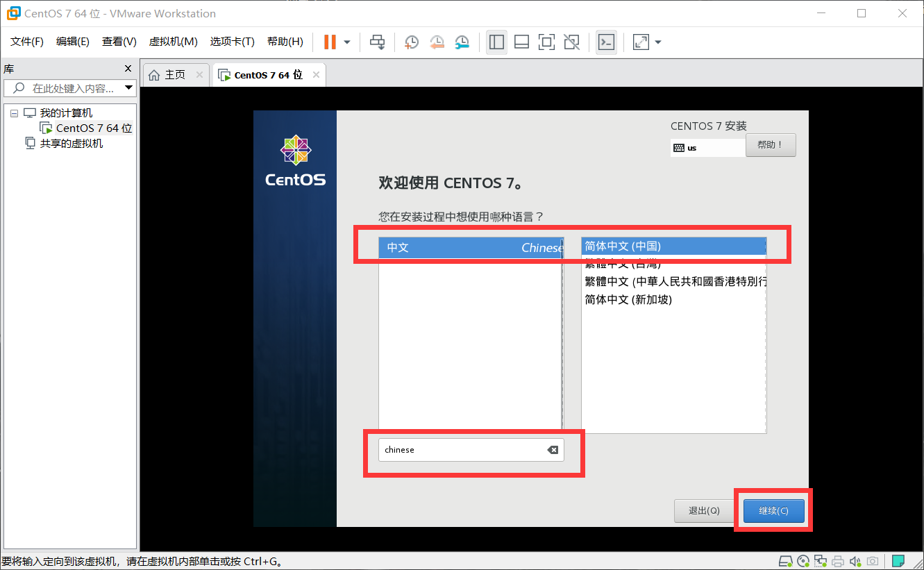Click the library search input field
Image resolution: width=924 pixels, height=570 pixels.
(x=68, y=88)
